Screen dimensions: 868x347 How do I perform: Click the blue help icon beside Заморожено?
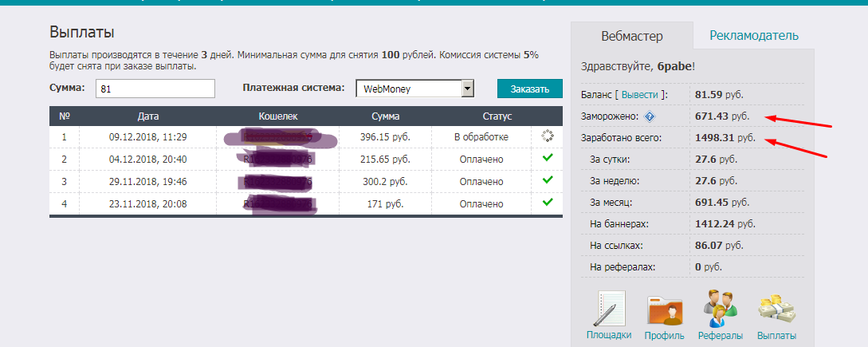pyautogui.click(x=650, y=116)
